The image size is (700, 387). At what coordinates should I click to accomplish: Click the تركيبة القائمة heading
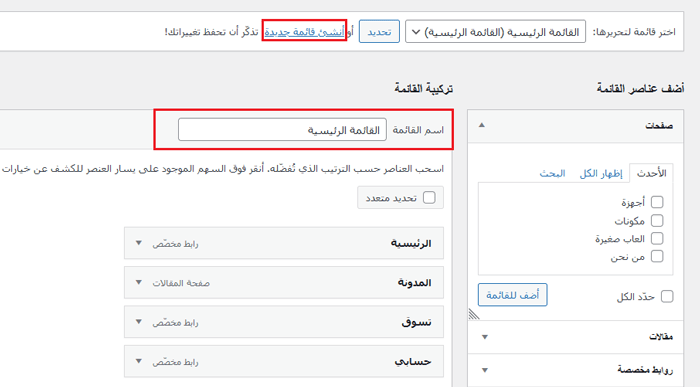click(x=423, y=88)
